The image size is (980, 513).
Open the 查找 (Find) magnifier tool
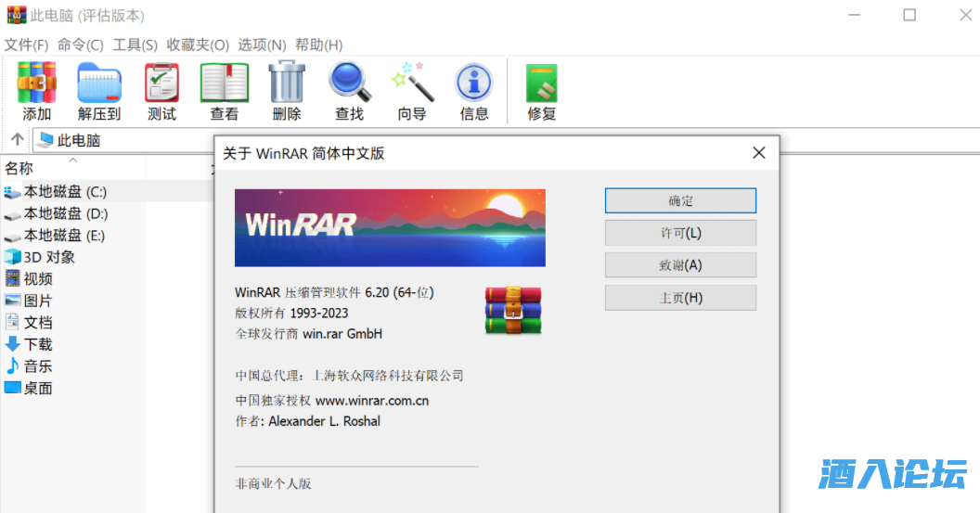(349, 82)
